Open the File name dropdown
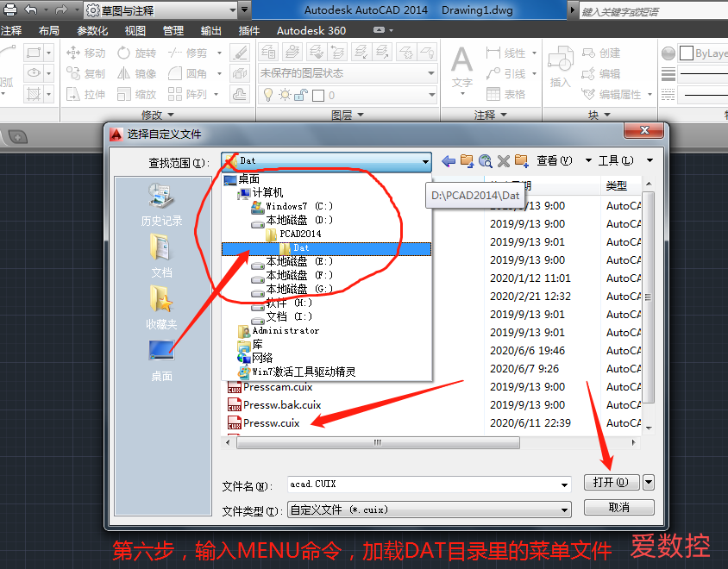 click(564, 485)
